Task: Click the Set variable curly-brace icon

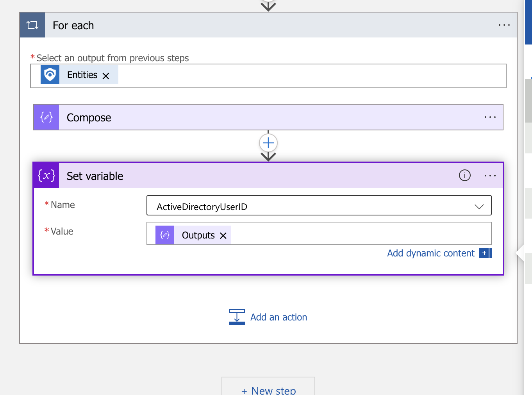Action: 46,176
